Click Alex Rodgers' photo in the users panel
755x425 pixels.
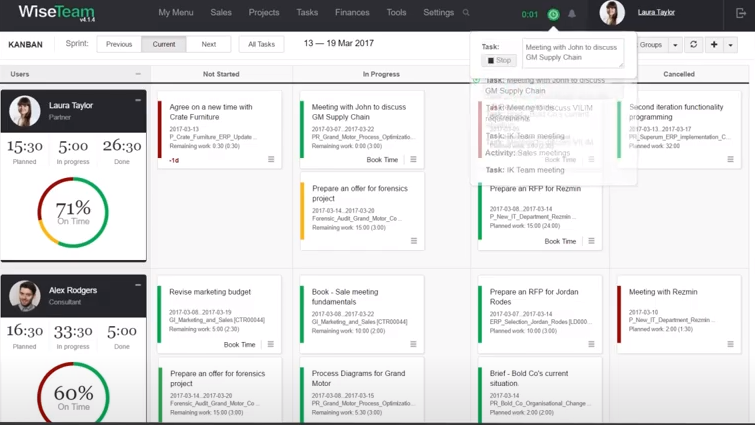point(25,296)
